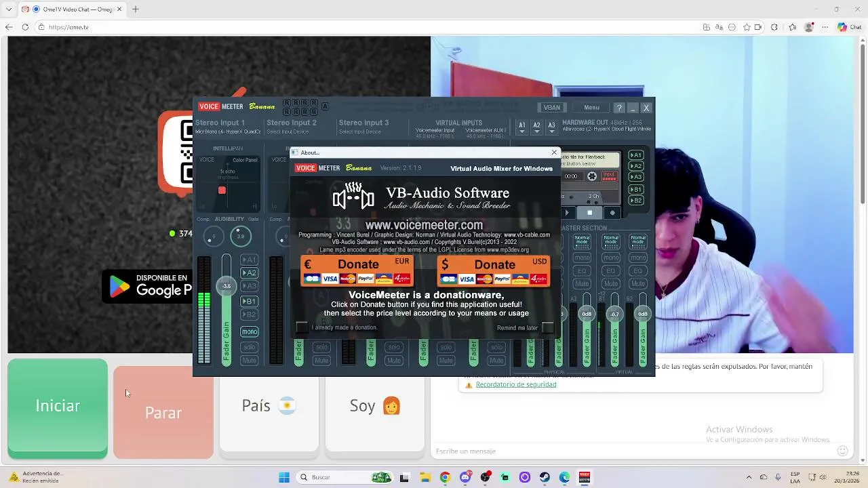The width and height of the screenshot is (868, 488).
Task: Open Chrome from the taskbar
Action: [445, 478]
